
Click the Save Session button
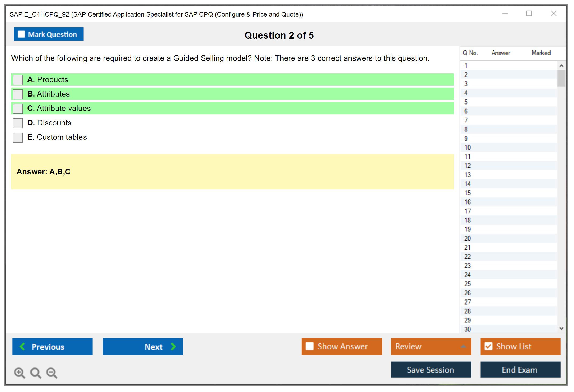(431, 370)
